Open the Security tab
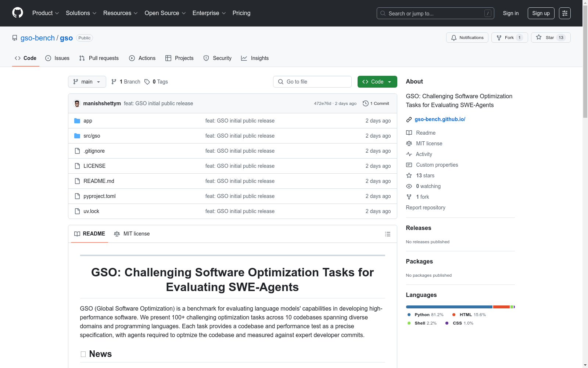The height and width of the screenshot is (368, 588). click(x=218, y=58)
